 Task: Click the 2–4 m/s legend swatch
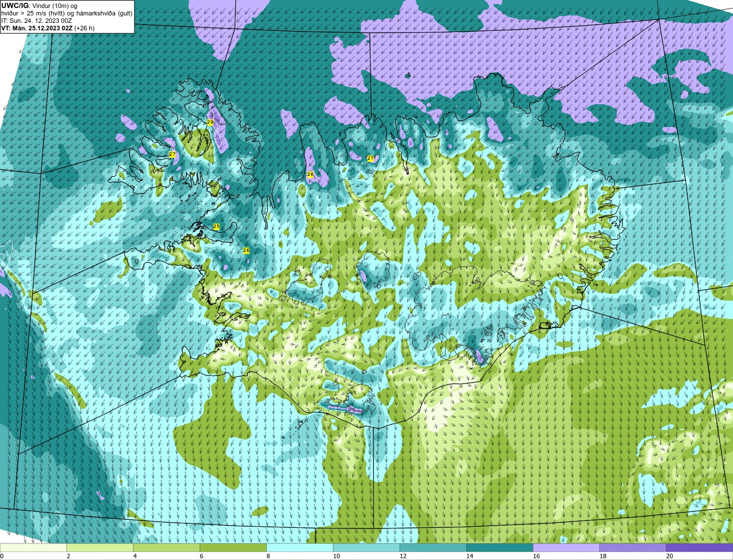(x=100, y=547)
